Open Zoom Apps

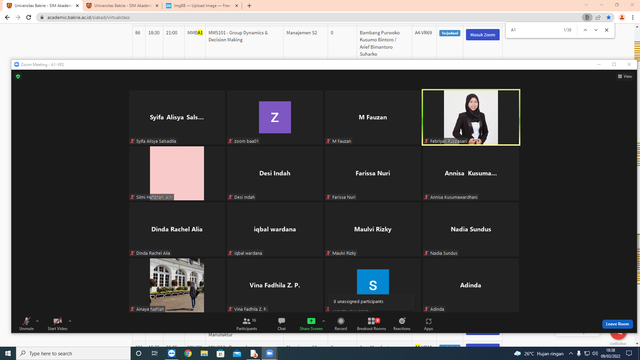428,323
